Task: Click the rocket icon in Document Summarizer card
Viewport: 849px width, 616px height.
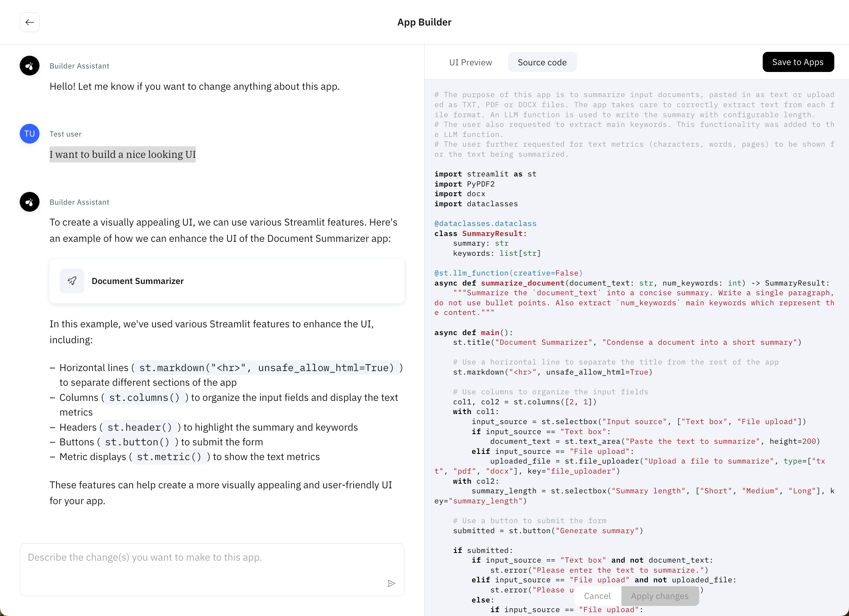Action: coord(72,281)
